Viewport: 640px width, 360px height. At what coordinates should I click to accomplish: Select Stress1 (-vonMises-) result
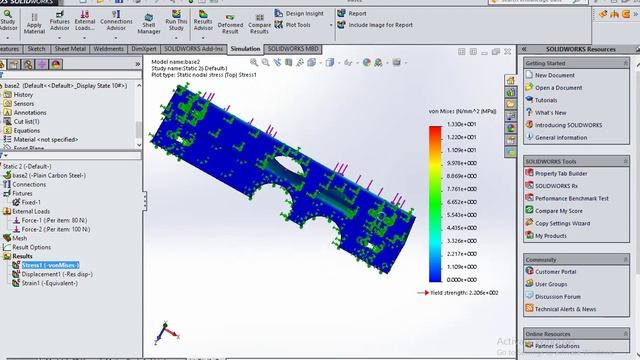pos(50,265)
